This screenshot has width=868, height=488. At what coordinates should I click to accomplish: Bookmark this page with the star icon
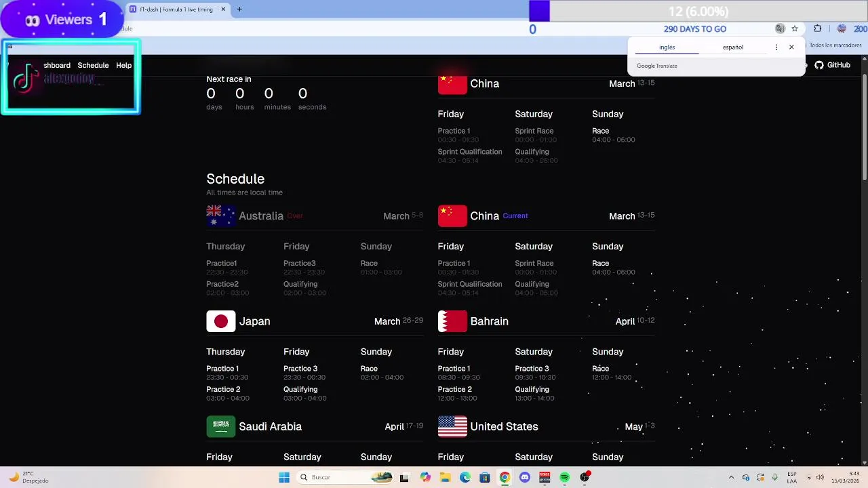tap(795, 28)
